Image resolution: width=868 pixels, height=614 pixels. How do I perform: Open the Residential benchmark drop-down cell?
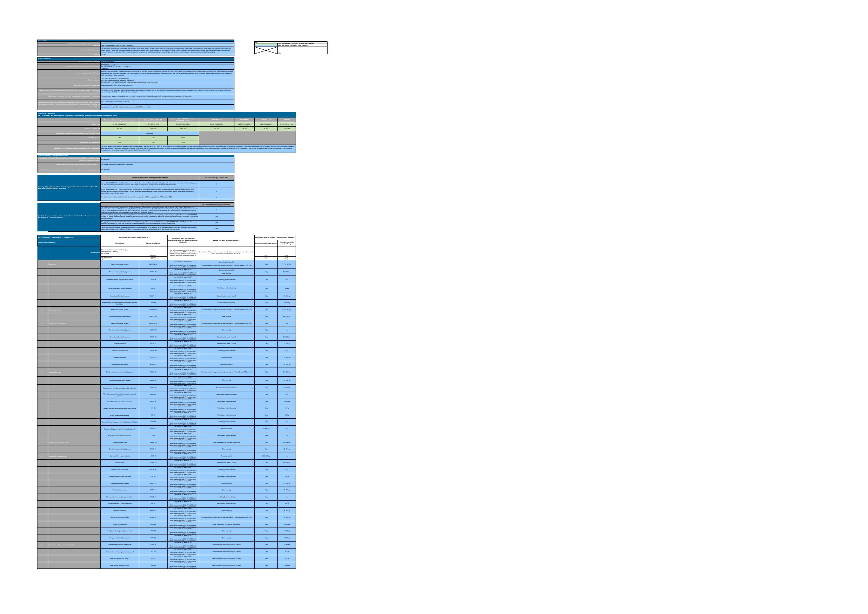149,133
